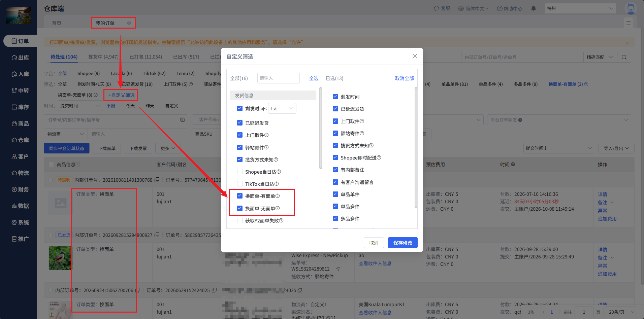Copy internal order number 2026100811491300768
Screen dimensions: 644x319
(x=157, y=180)
